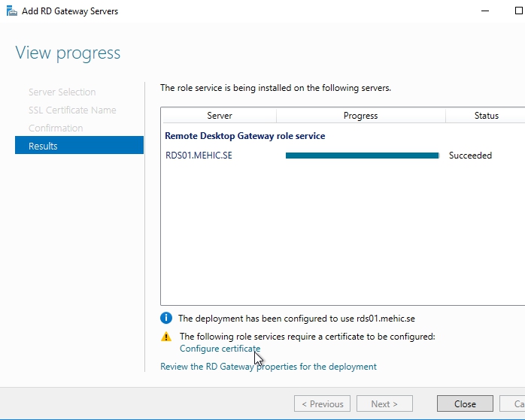The image size is (525, 420).
Task: Click the yellow warning triangle icon
Action: tap(167, 337)
